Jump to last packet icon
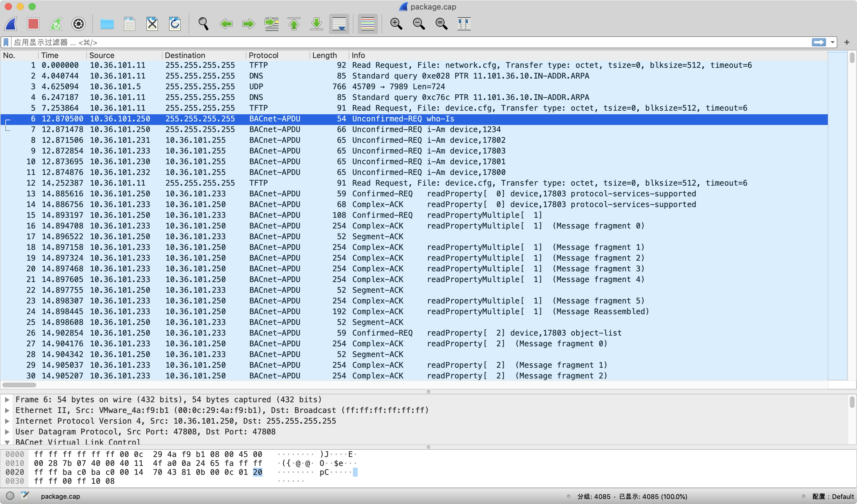857x504 pixels. coord(317,24)
